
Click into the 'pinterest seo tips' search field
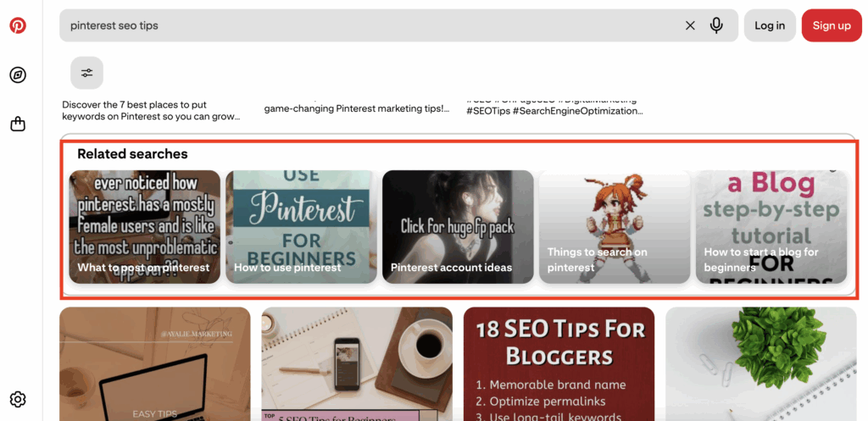pyautogui.click(x=371, y=25)
